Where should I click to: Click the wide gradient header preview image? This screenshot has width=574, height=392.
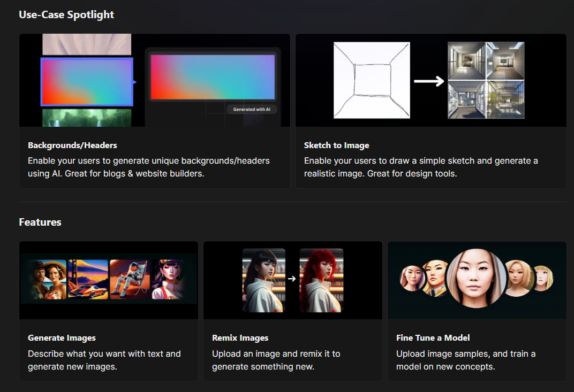[x=213, y=77]
